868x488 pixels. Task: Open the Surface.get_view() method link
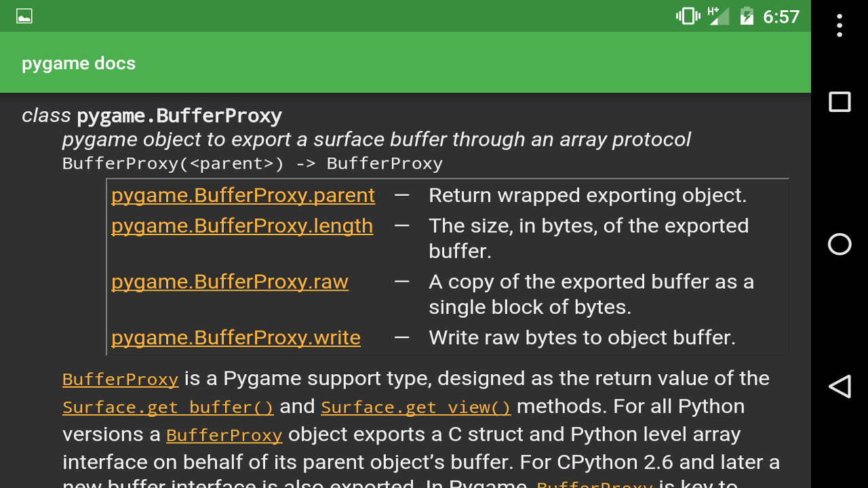click(x=416, y=407)
